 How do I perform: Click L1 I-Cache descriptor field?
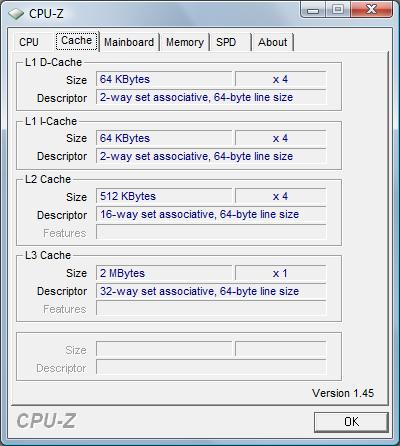211,156
